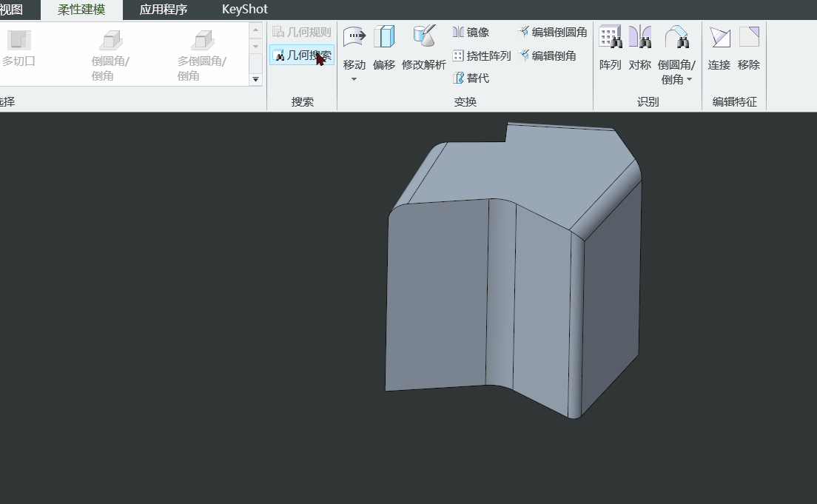The image size is (817, 504).
Task: Open the 应用程序 tab
Action: [x=164, y=10]
